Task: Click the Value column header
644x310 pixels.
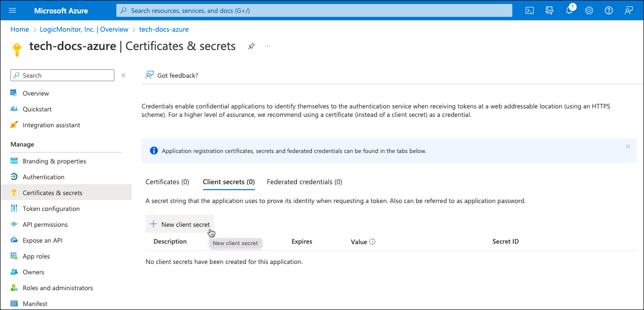Action: (359, 242)
